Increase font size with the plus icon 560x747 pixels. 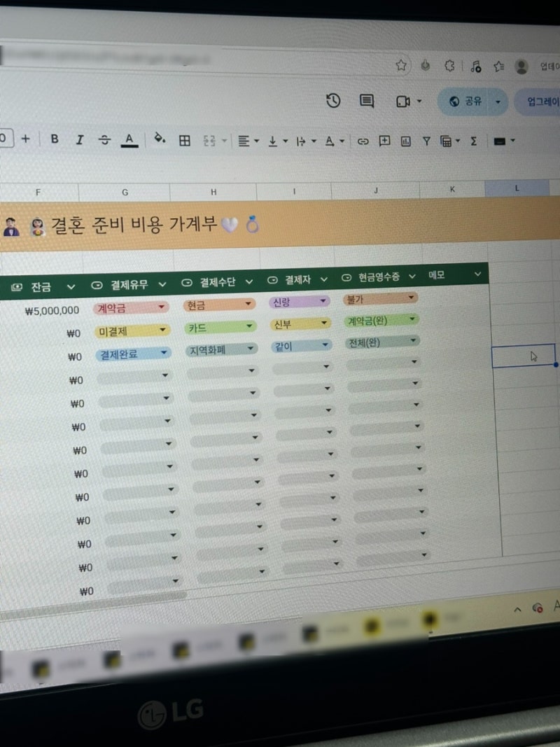click(26, 139)
